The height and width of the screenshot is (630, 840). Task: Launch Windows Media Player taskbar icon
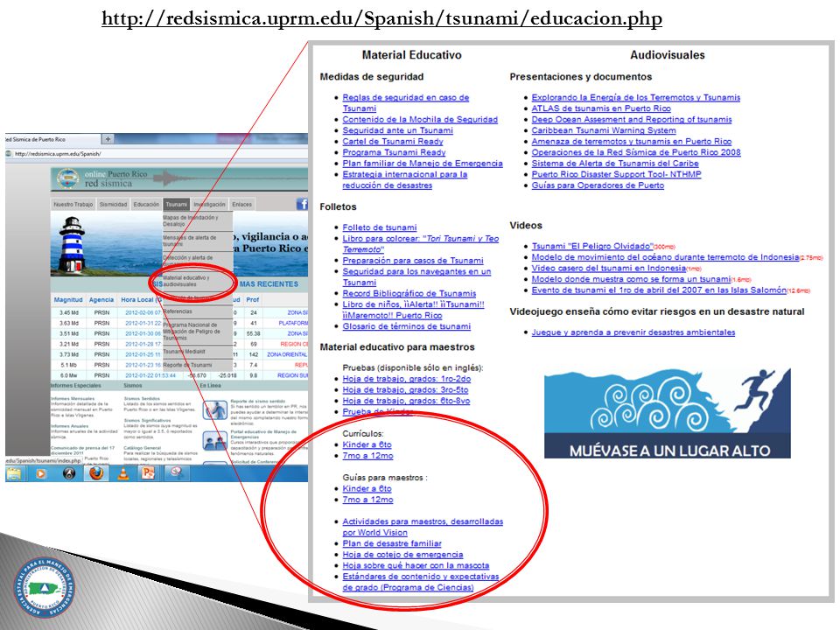coord(41,473)
